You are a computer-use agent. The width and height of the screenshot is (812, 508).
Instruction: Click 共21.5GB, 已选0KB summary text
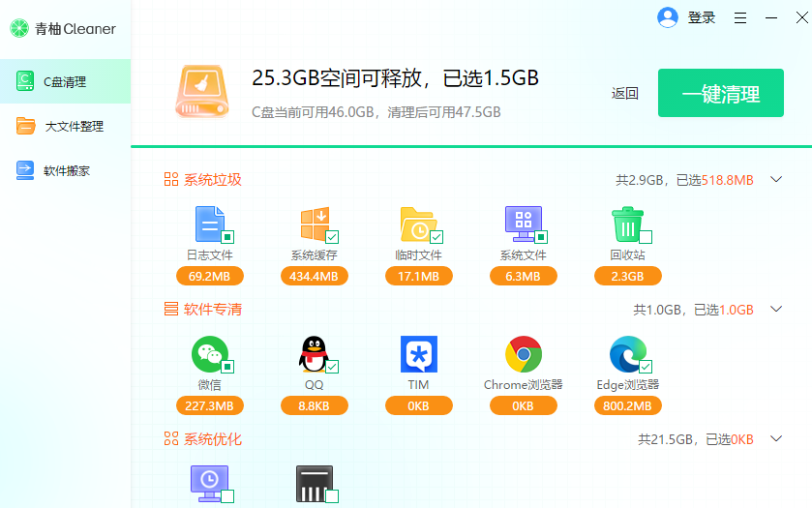[x=696, y=439]
